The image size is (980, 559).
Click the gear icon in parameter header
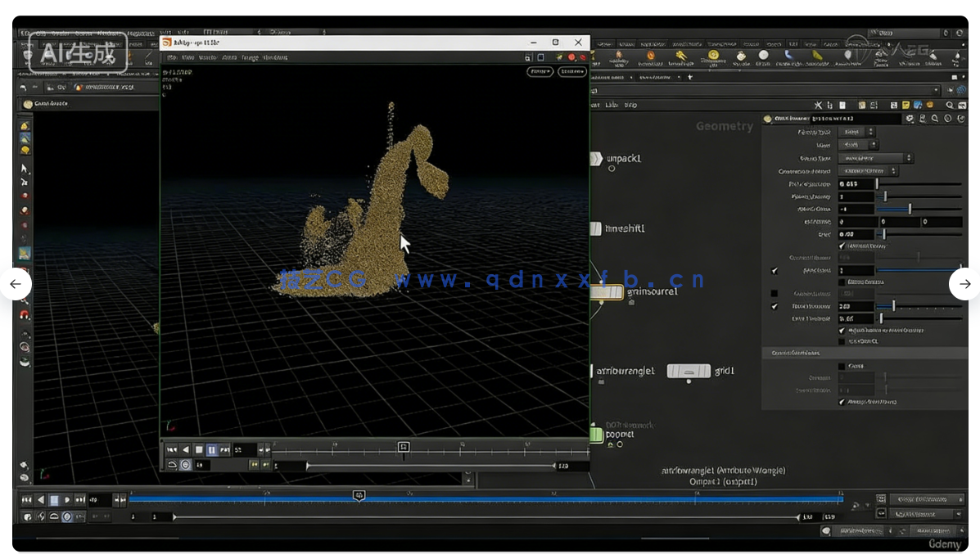pyautogui.click(x=910, y=119)
